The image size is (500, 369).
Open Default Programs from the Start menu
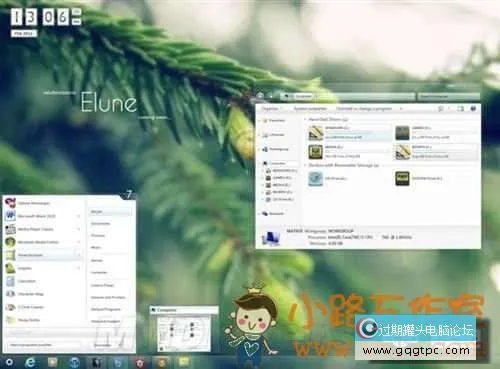click(x=106, y=309)
